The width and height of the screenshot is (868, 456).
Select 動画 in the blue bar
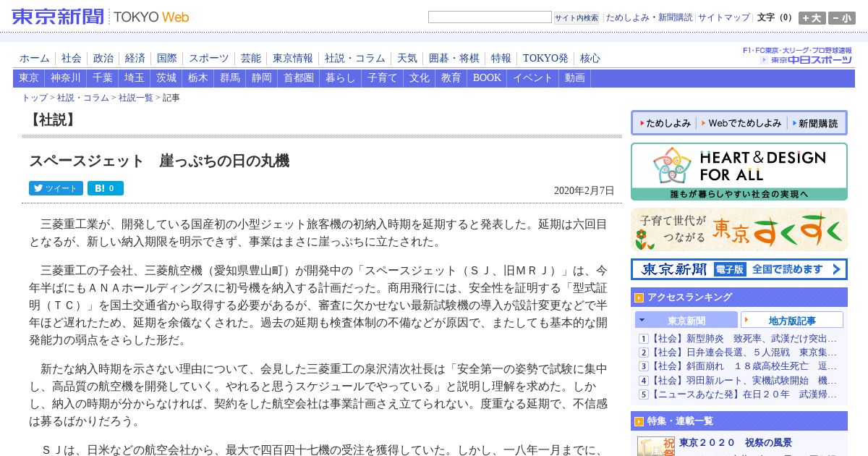(575, 78)
